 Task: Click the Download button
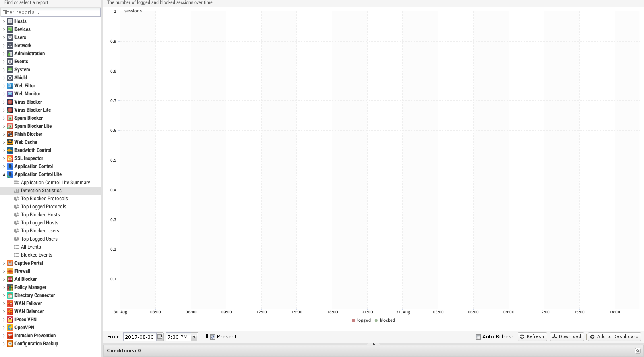(x=567, y=337)
